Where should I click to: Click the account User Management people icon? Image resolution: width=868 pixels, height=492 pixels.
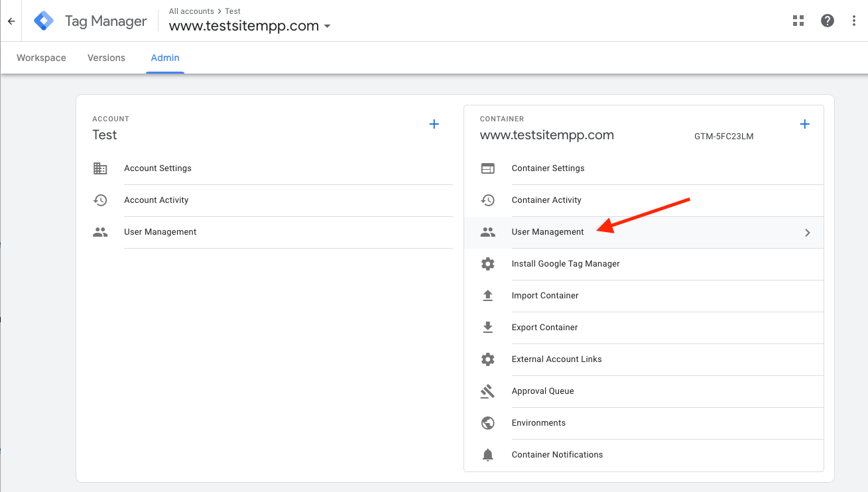click(100, 232)
